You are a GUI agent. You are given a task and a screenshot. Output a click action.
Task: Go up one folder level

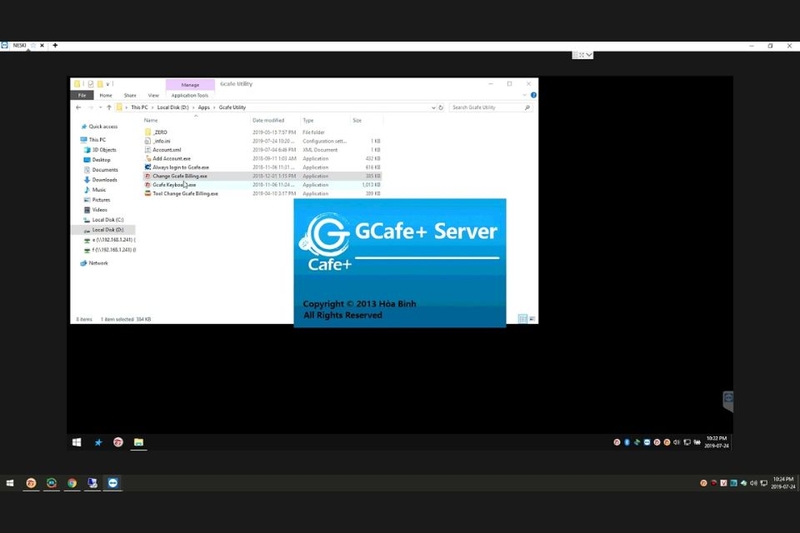pyautogui.click(x=109, y=108)
